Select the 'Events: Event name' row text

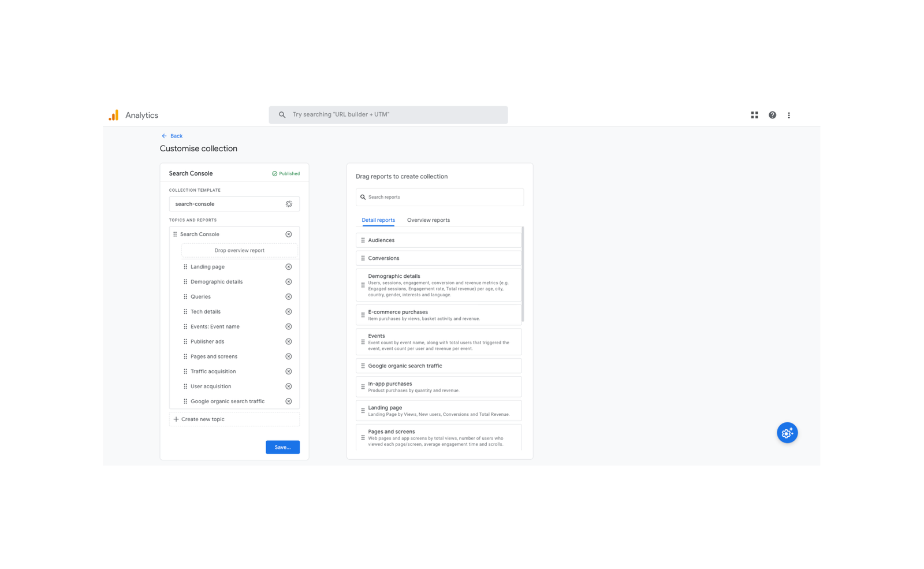click(215, 326)
